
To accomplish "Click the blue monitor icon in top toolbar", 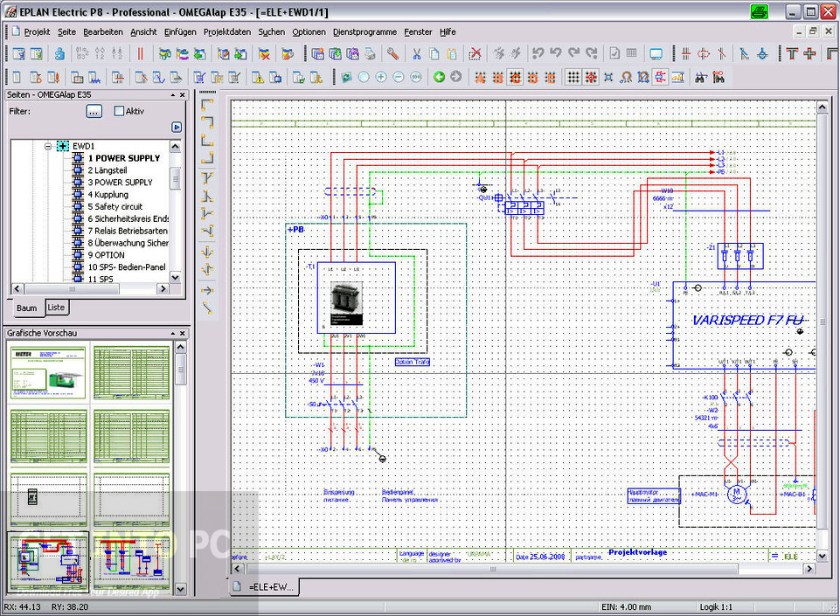I will click(x=656, y=53).
